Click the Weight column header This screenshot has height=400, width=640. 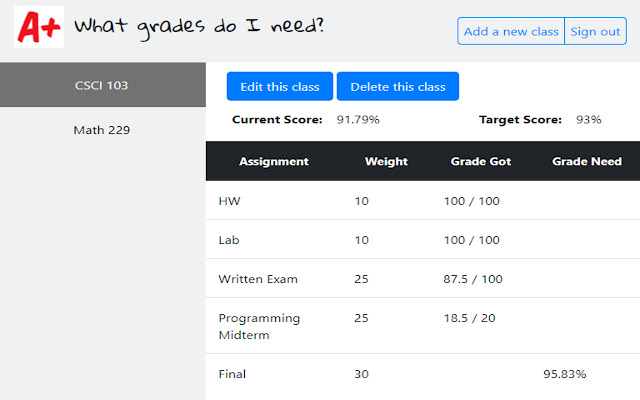click(386, 161)
